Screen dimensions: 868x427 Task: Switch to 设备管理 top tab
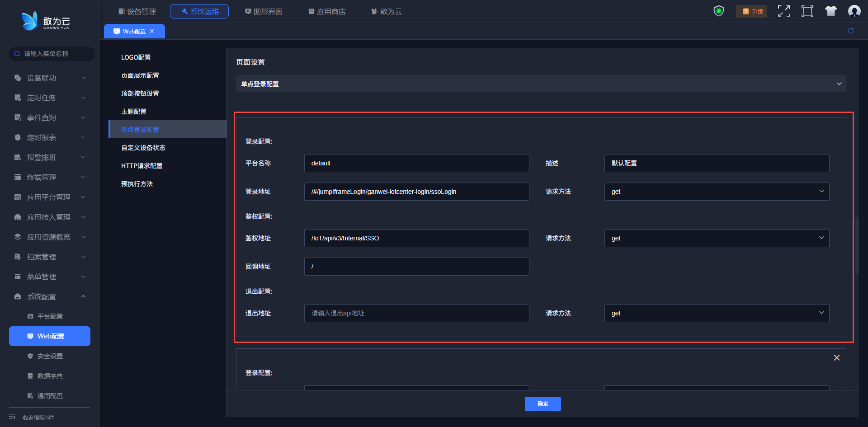pos(137,11)
